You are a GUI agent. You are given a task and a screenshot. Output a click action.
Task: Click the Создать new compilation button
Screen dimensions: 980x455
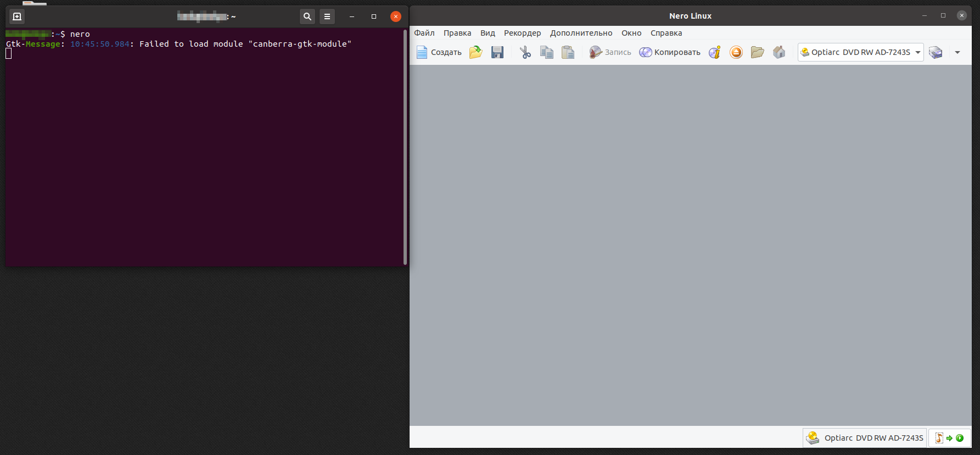439,52
